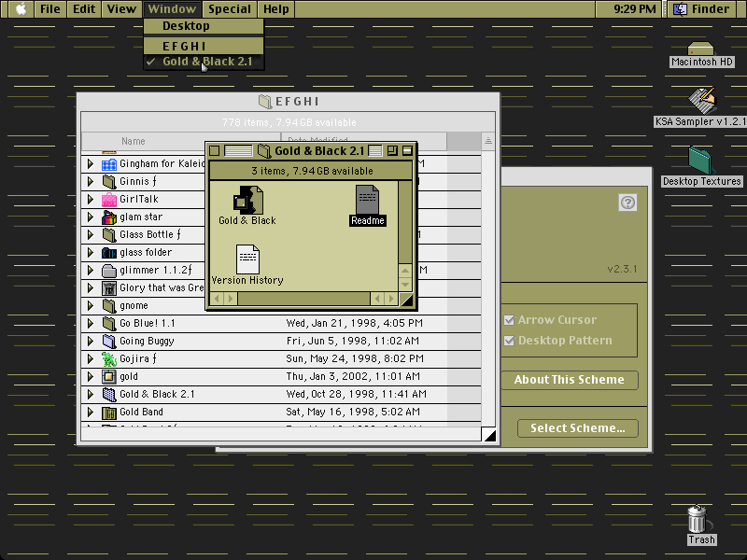Select the Gold Band folder icon
The image size is (747, 560).
click(109, 413)
